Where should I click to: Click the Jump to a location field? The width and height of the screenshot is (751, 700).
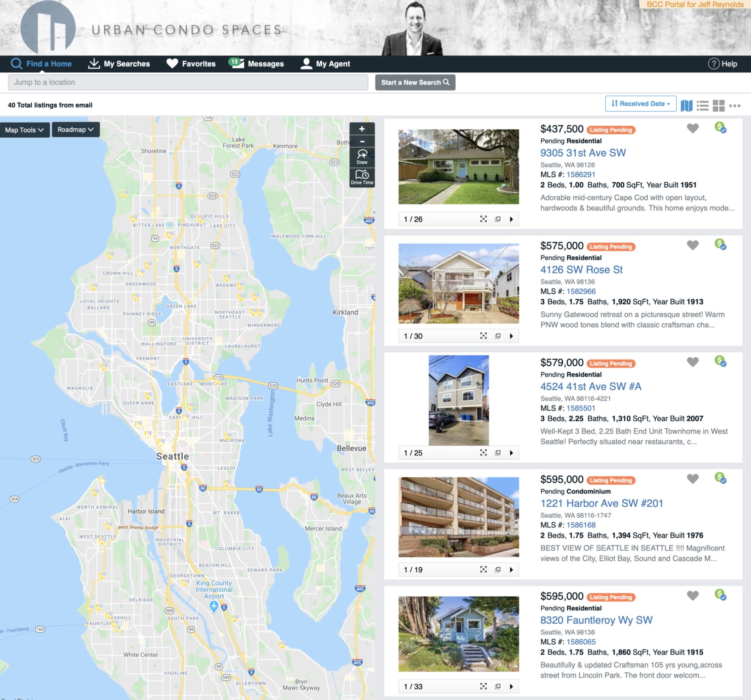[188, 83]
